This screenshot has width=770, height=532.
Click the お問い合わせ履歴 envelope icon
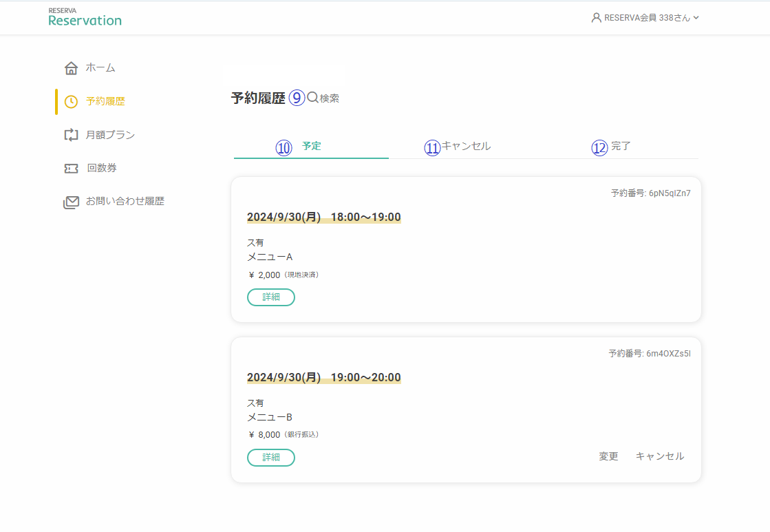[x=71, y=202]
